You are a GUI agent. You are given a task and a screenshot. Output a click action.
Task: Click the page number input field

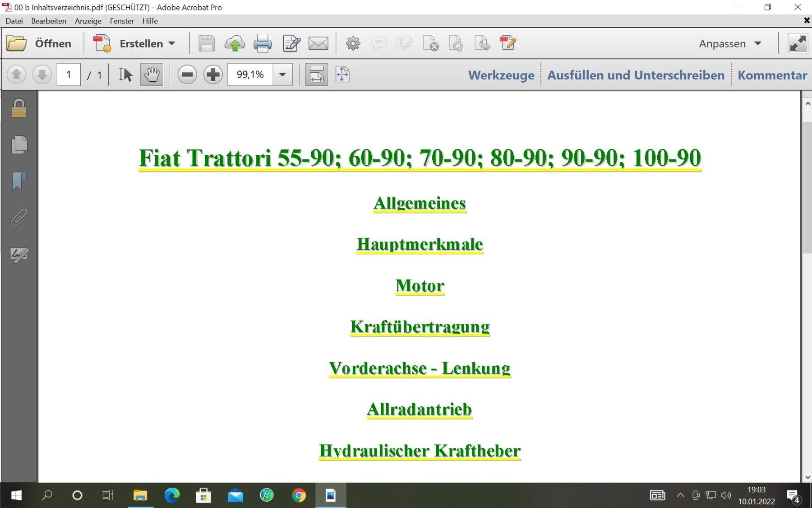coord(69,75)
